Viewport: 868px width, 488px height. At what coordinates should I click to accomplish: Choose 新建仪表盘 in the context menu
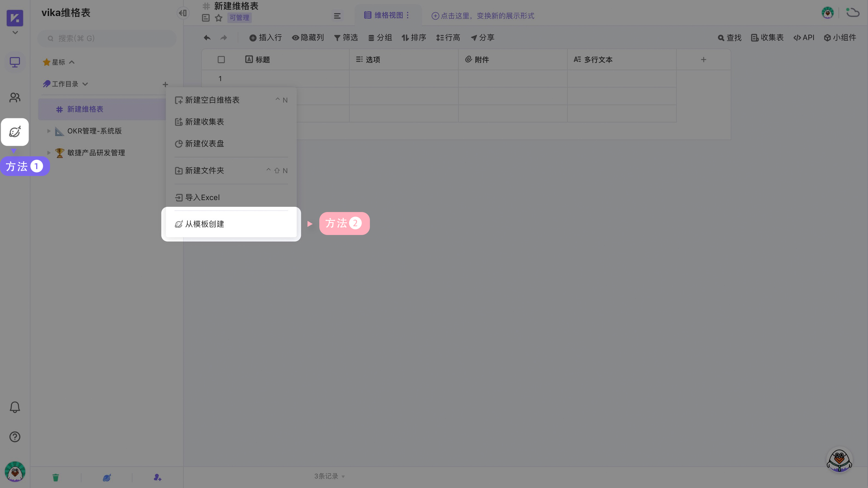pyautogui.click(x=204, y=143)
